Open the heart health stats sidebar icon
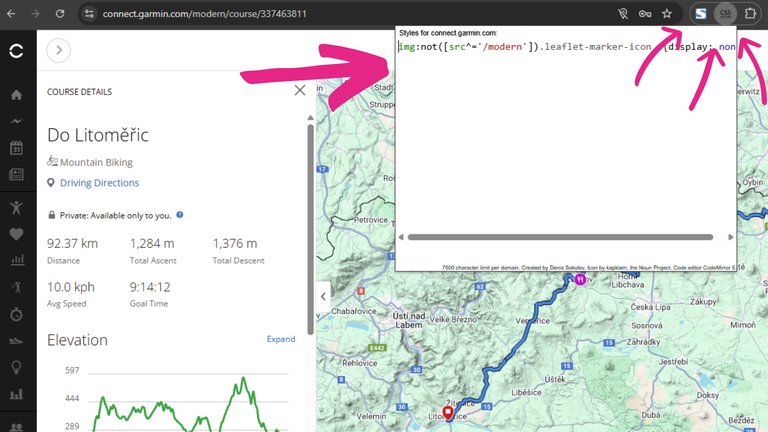Viewport: 768px width, 432px height. tap(16, 234)
